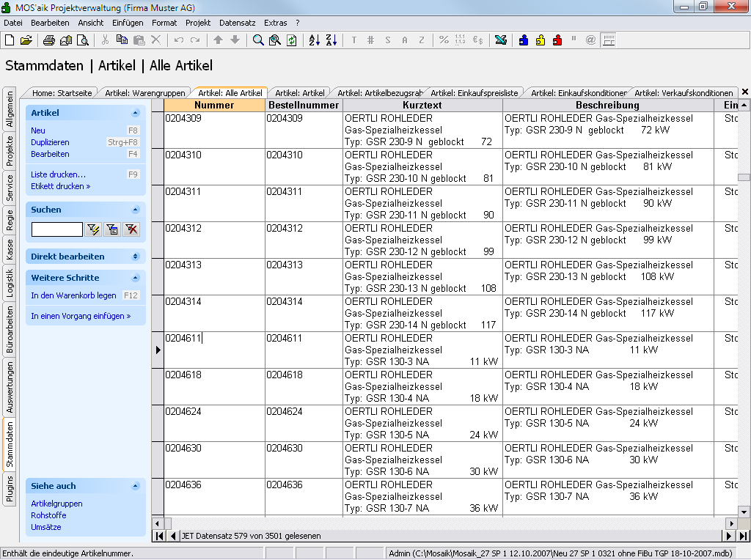Image resolution: width=751 pixels, height=560 pixels.
Task: Click the Duplizieren link
Action: tap(50, 142)
